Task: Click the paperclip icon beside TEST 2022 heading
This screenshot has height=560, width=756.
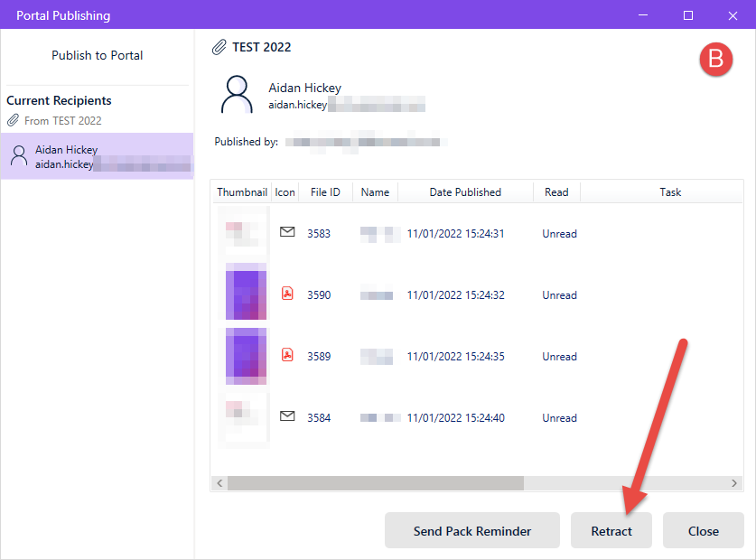Action: point(219,47)
